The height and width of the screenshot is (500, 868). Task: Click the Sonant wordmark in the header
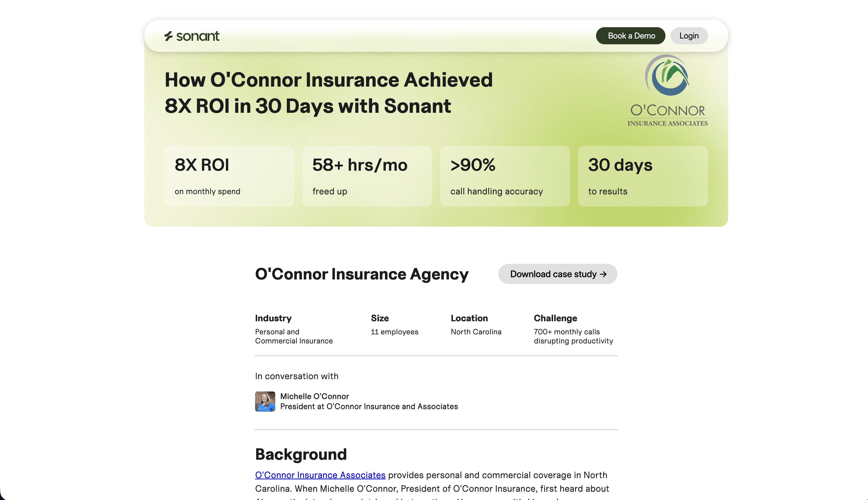[x=198, y=36]
